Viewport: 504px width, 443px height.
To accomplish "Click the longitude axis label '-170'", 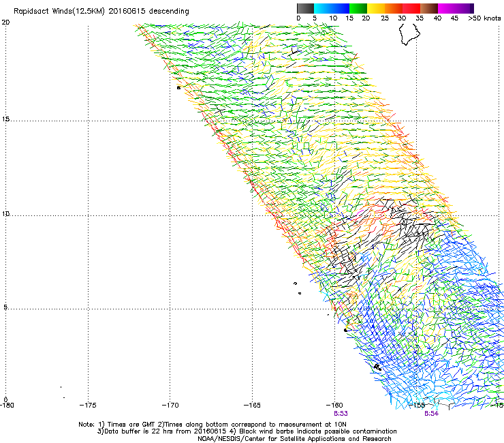I will pos(170,405).
